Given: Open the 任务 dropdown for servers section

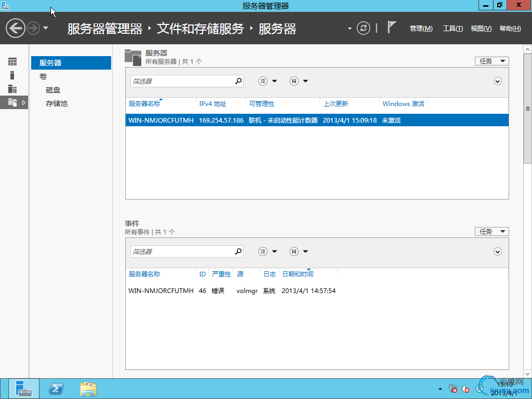Looking at the screenshot, I should click(492, 61).
